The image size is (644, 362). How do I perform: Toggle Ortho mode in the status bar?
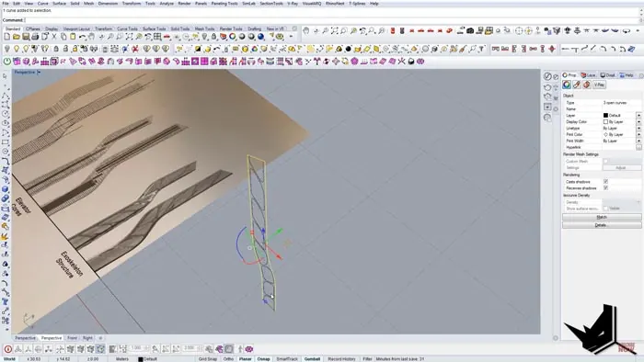(228, 358)
